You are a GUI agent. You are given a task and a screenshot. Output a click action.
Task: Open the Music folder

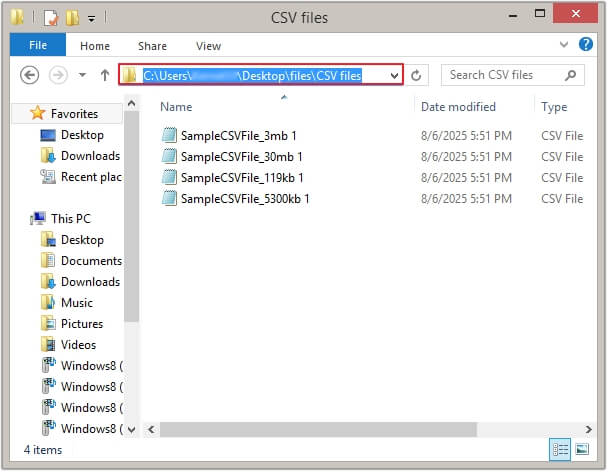[x=77, y=303]
